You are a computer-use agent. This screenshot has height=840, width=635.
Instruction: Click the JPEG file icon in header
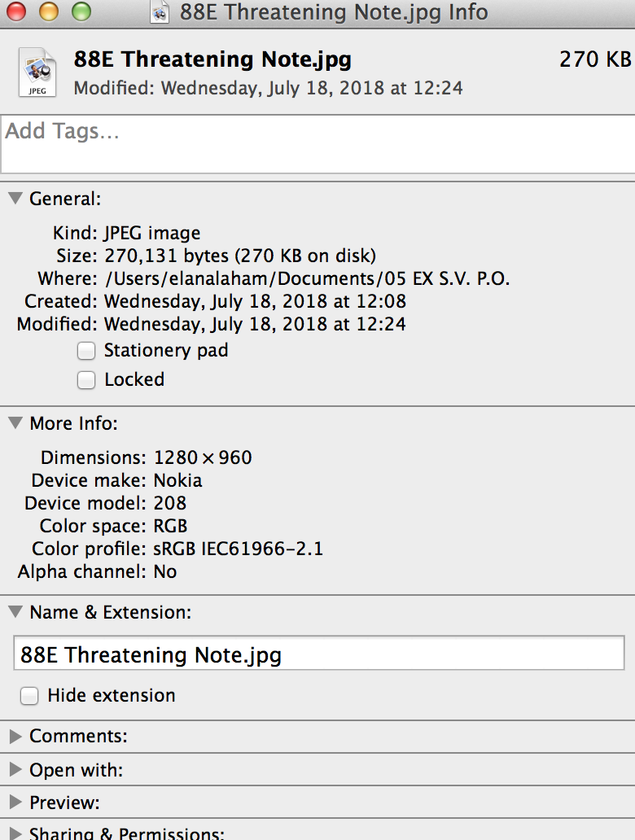tap(37, 72)
